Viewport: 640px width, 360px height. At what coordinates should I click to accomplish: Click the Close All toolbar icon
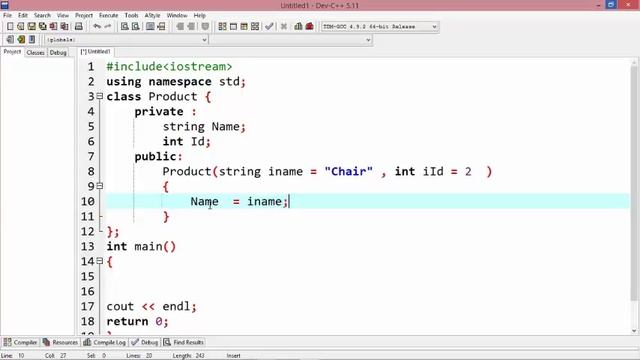point(64,27)
